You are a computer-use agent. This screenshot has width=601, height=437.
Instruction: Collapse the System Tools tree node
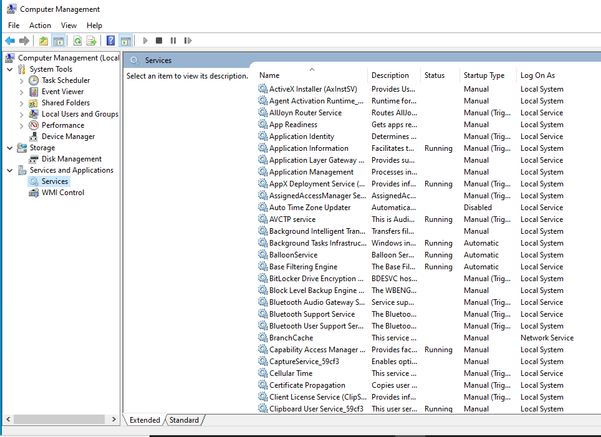coord(10,69)
